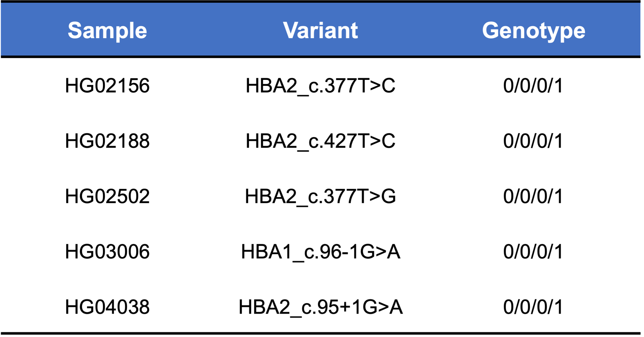Select the genotype value in HG02502 row
644x337 pixels.
click(533, 196)
